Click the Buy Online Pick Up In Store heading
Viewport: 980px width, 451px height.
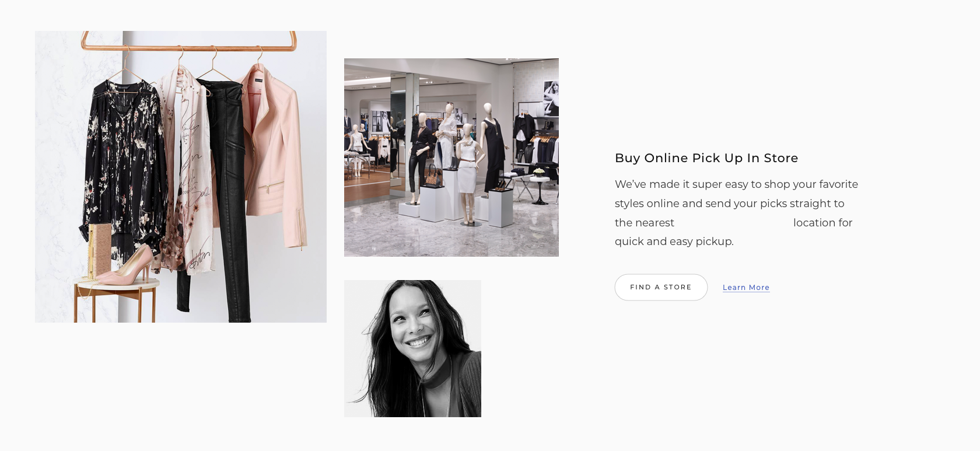(706, 158)
